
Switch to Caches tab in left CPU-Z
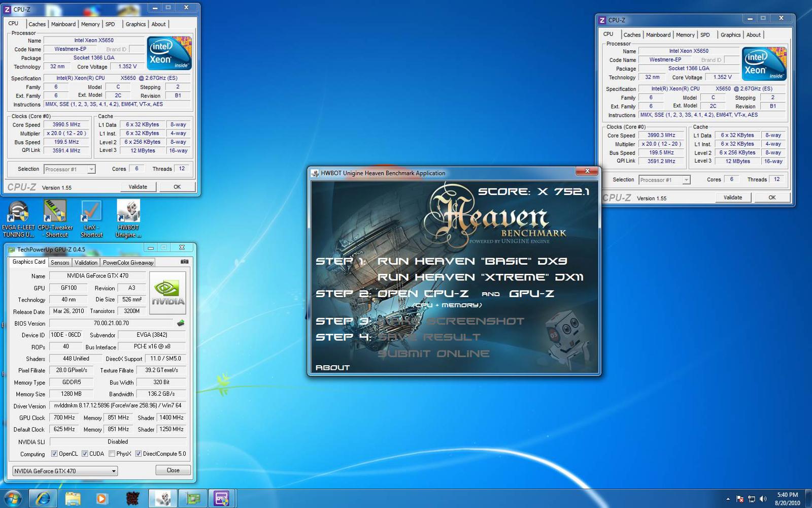coord(37,24)
